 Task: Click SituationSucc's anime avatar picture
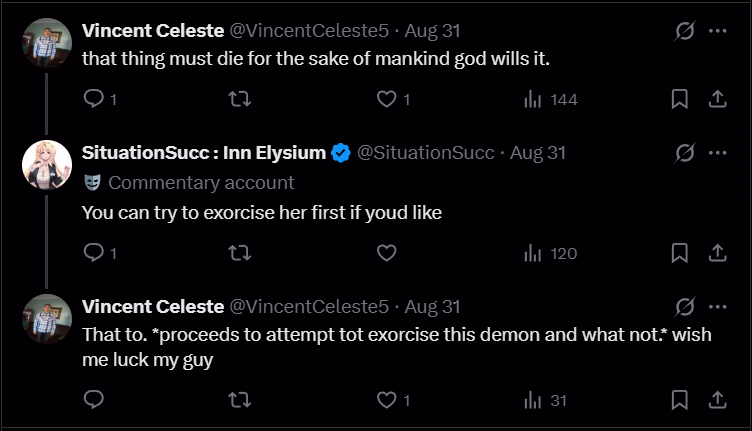click(47, 165)
